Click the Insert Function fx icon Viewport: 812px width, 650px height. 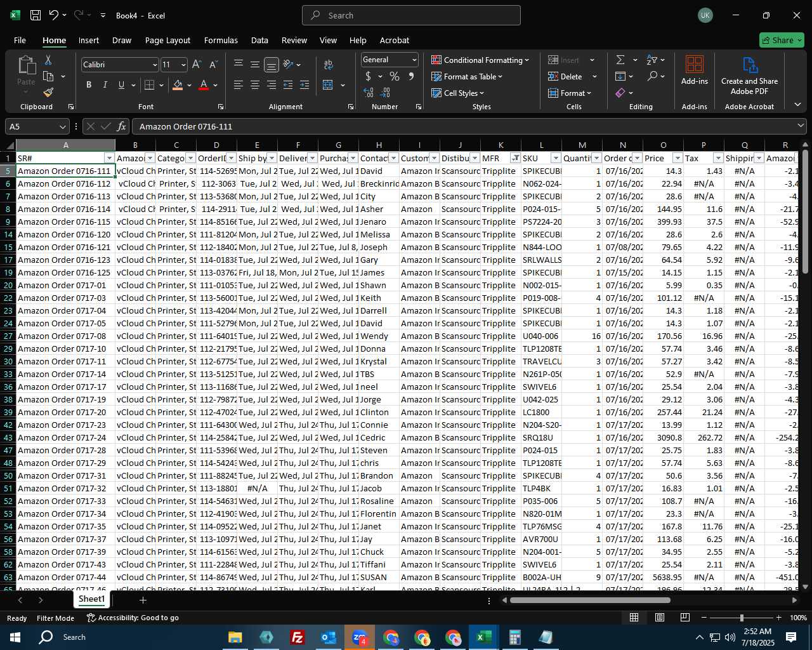tap(122, 126)
